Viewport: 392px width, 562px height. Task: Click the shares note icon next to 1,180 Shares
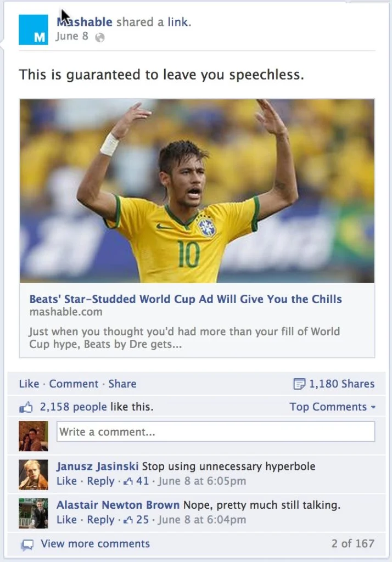(299, 384)
